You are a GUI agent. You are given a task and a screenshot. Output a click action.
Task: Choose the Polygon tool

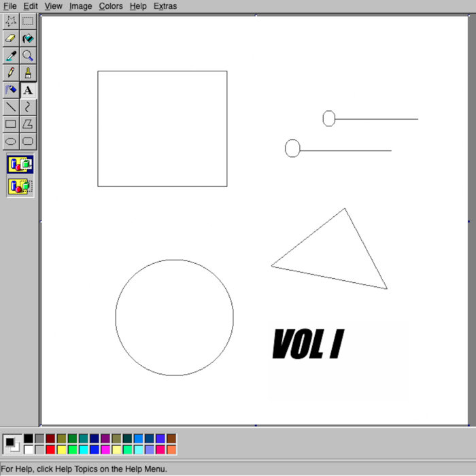pos(28,124)
